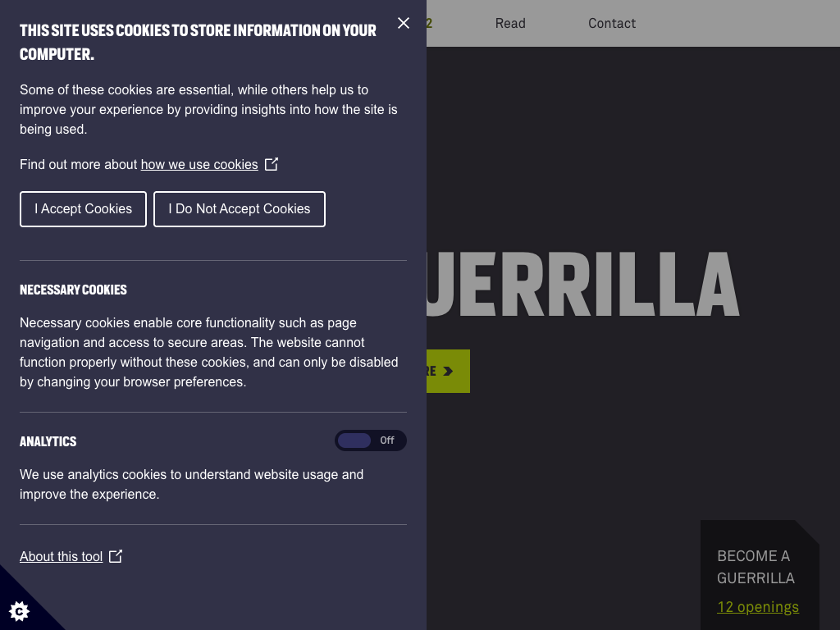Click the 'Analytics' section heading
The height and width of the screenshot is (630, 840).
click(x=48, y=441)
